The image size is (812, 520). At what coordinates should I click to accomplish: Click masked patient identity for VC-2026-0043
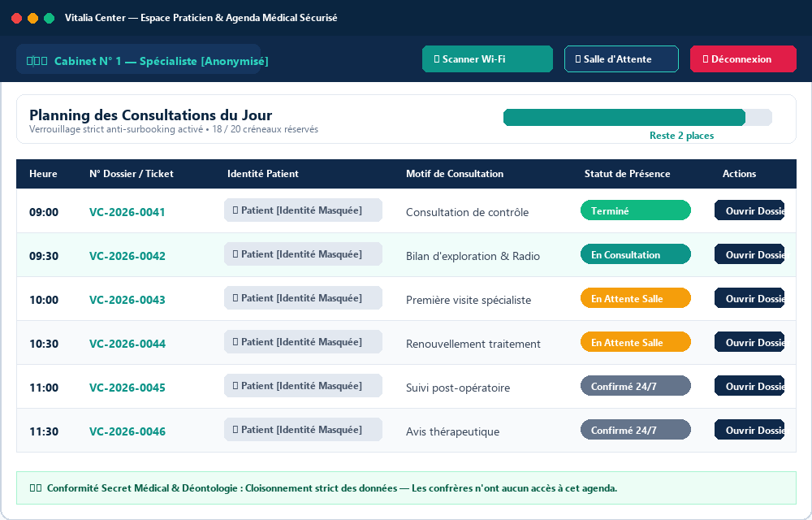click(303, 298)
